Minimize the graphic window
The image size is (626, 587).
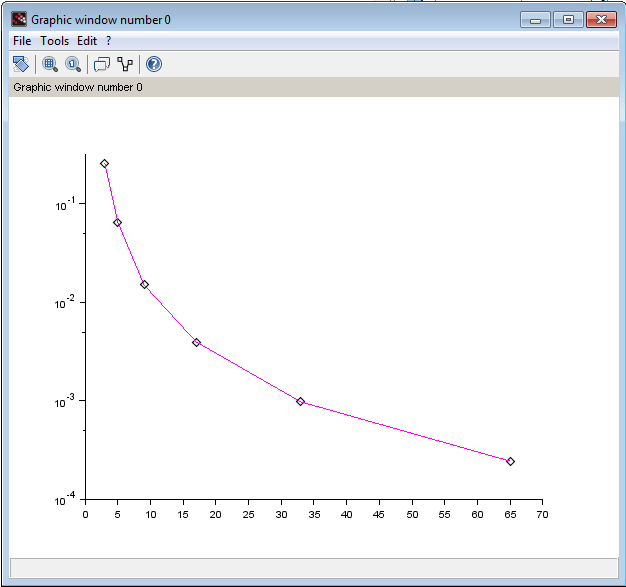click(x=535, y=20)
